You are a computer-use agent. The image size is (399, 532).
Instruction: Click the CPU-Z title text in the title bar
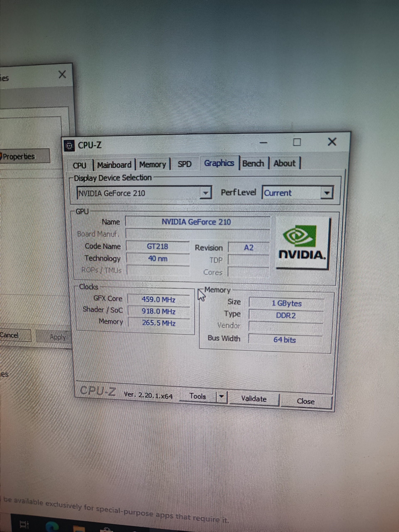pyautogui.click(x=90, y=145)
